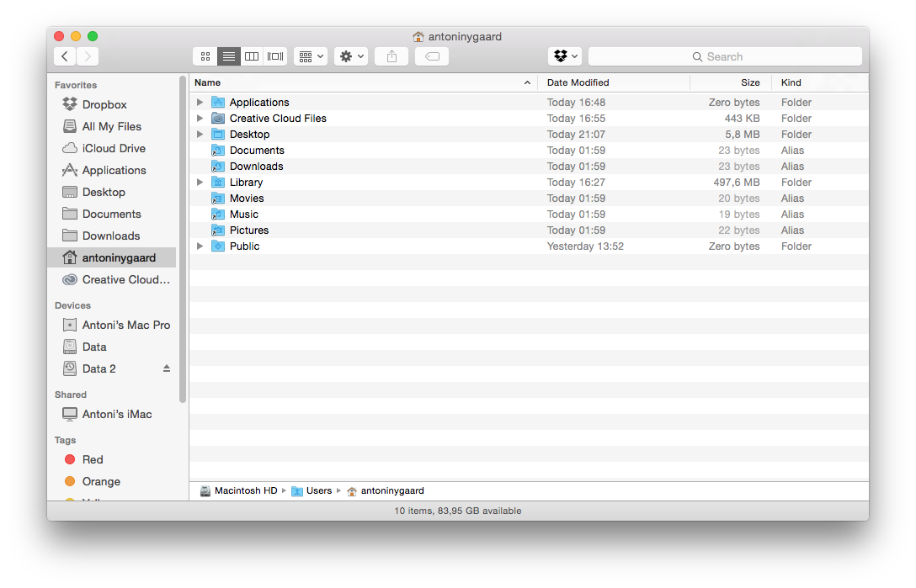916x588 pixels.
Task: Click antoninygaard in the path bar
Action: 386,491
